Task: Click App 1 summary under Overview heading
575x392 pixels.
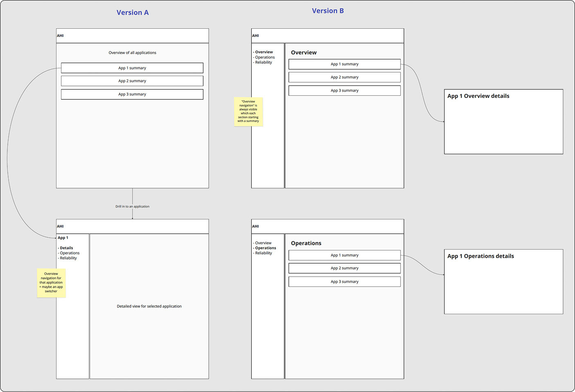Action: (x=345, y=64)
